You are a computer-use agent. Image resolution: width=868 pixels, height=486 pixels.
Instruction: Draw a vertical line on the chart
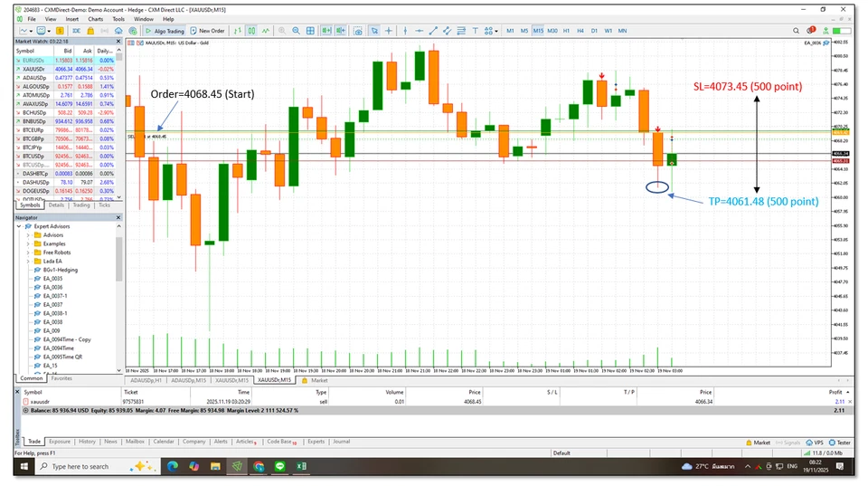pos(405,31)
